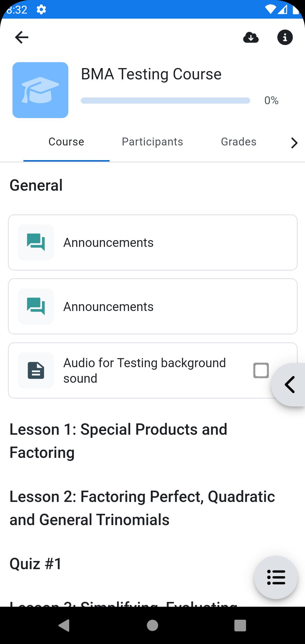Viewport: 305px width, 644px height.
Task: Tap the Audio for Testing page icon
Action: pyautogui.click(x=36, y=370)
